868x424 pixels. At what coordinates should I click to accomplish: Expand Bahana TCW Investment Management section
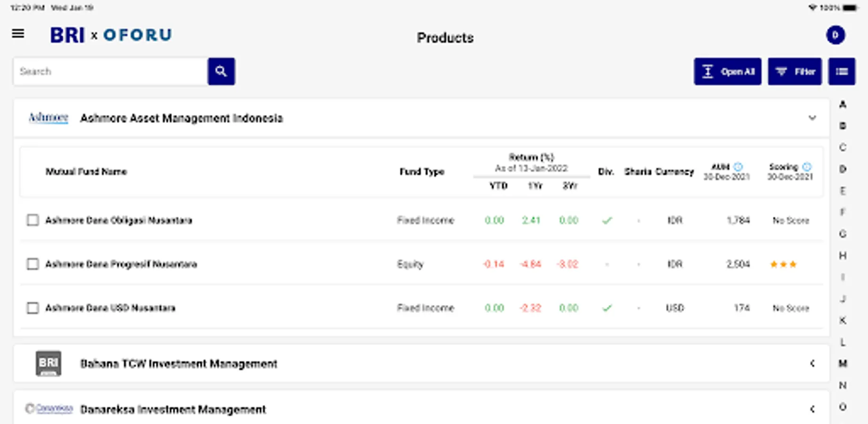point(812,363)
